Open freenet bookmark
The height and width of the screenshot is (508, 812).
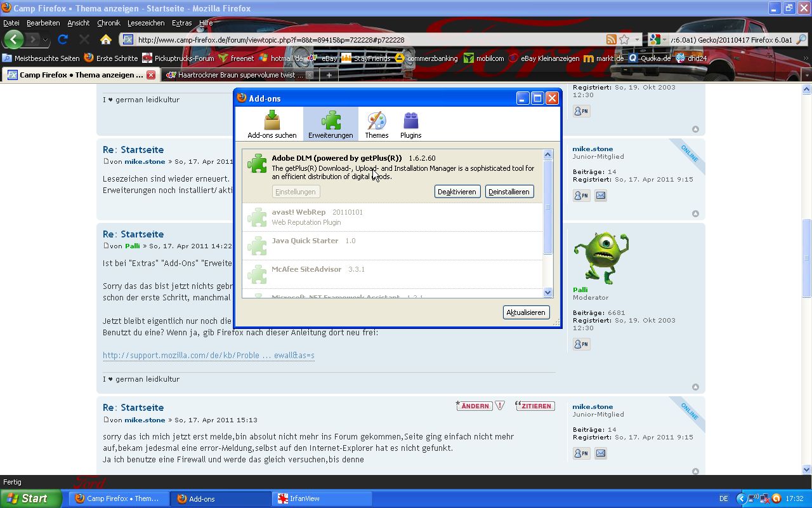pos(236,58)
